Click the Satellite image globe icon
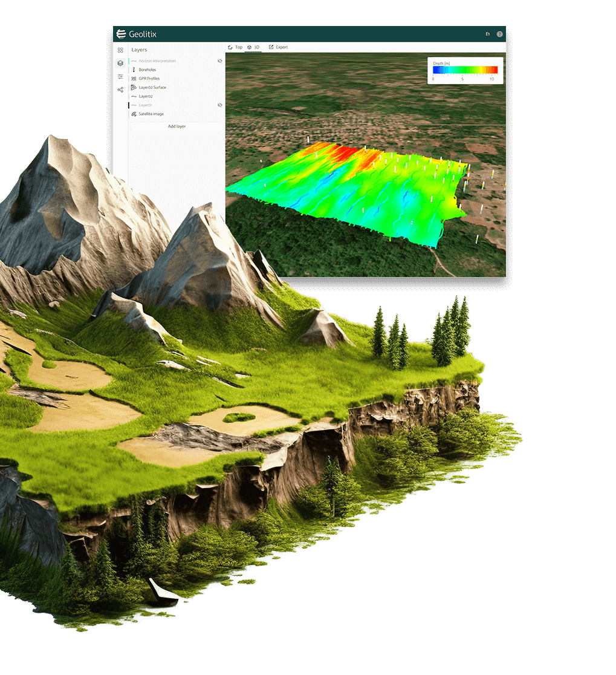Screen dimensions: 616x675 (x=134, y=114)
